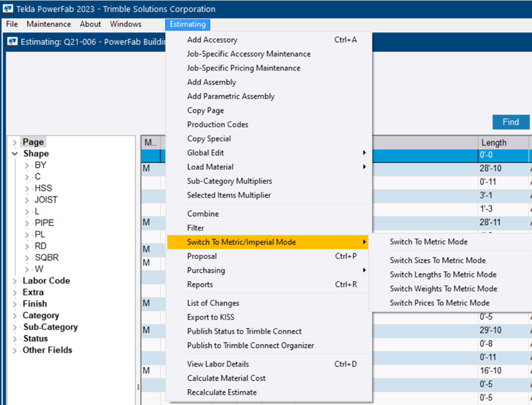Open the Maintenance menu

coord(48,24)
